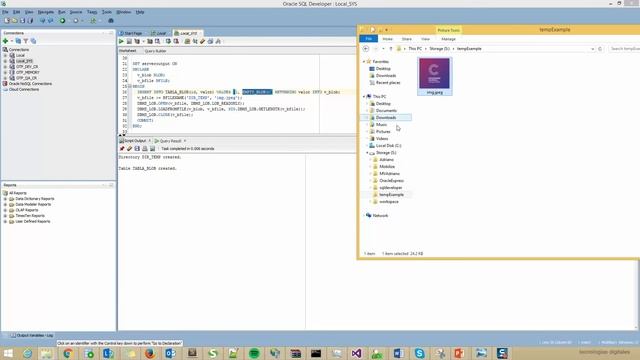Clear script output with the eraser icon

(129, 149)
